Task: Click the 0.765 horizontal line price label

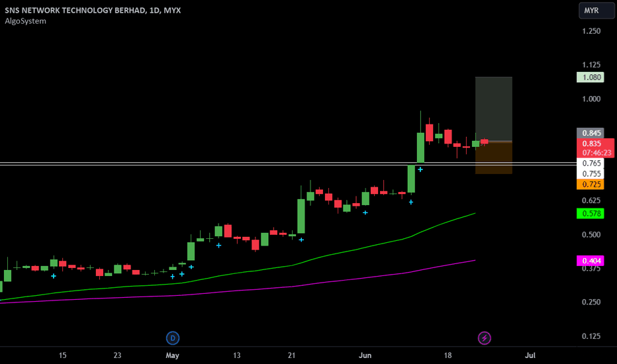Action: coord(591,163)
